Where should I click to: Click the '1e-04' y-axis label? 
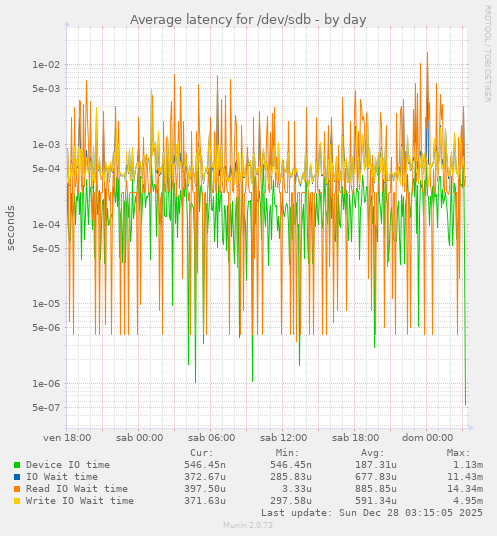(x=46, y=225)
